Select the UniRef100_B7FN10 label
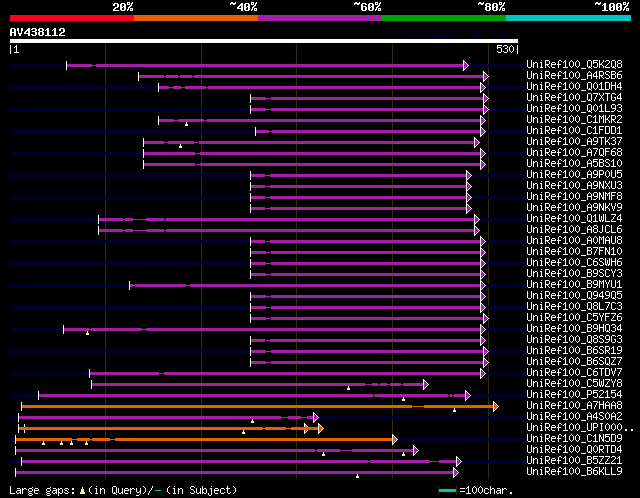Screen dimensions: 640x498 pos(574,252)
